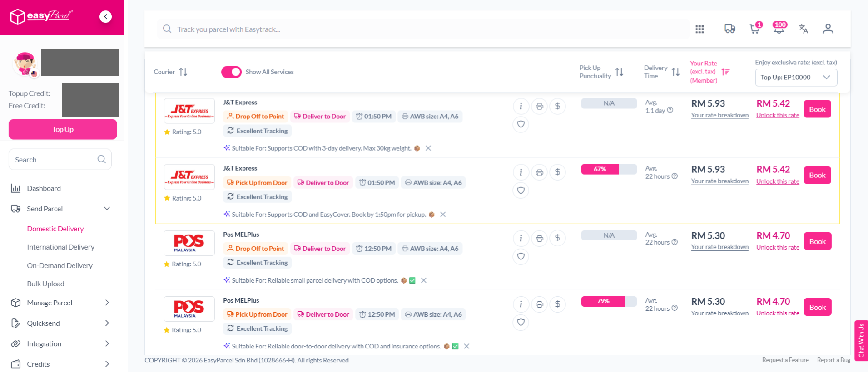Viewport: 868px width, 372px height.
Task: Click the Top Up button
Action: 63,129
